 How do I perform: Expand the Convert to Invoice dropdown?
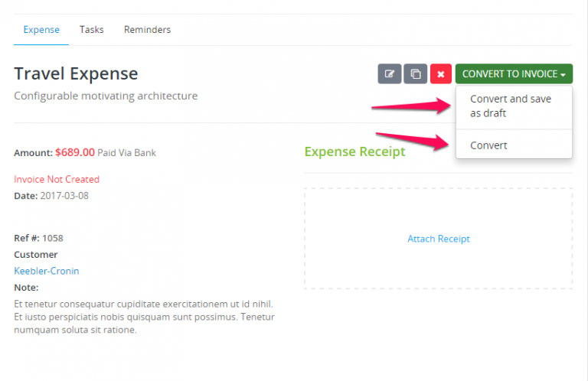(x=514, y=73)
